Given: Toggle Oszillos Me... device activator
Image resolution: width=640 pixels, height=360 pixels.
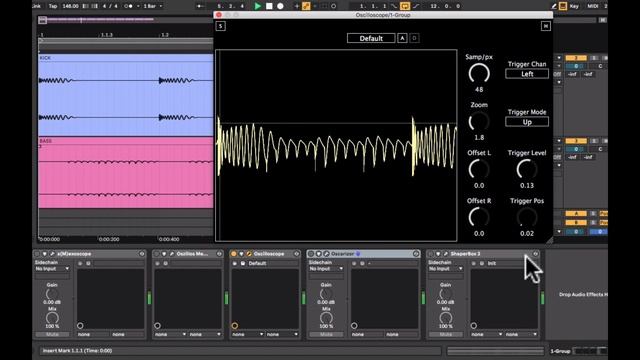Looking at the screenshot, I should coord(156,254).
